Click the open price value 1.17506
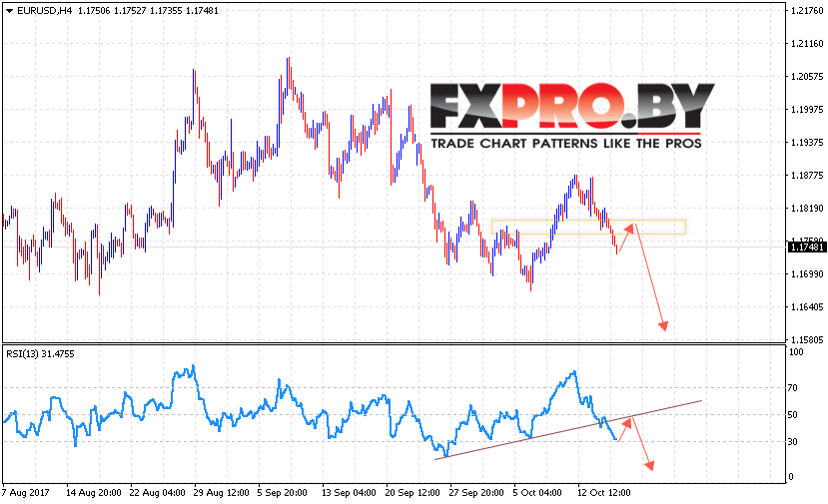828x504 pixels. coord(94,11)
